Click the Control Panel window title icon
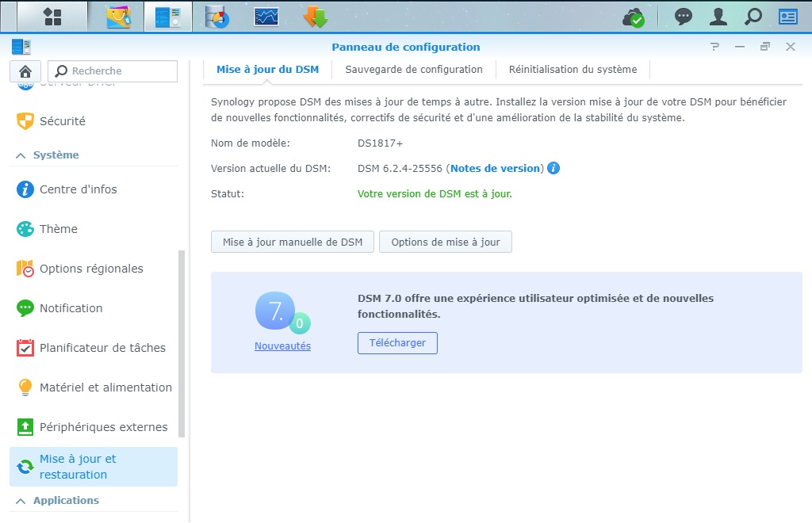 click(21, 47)
